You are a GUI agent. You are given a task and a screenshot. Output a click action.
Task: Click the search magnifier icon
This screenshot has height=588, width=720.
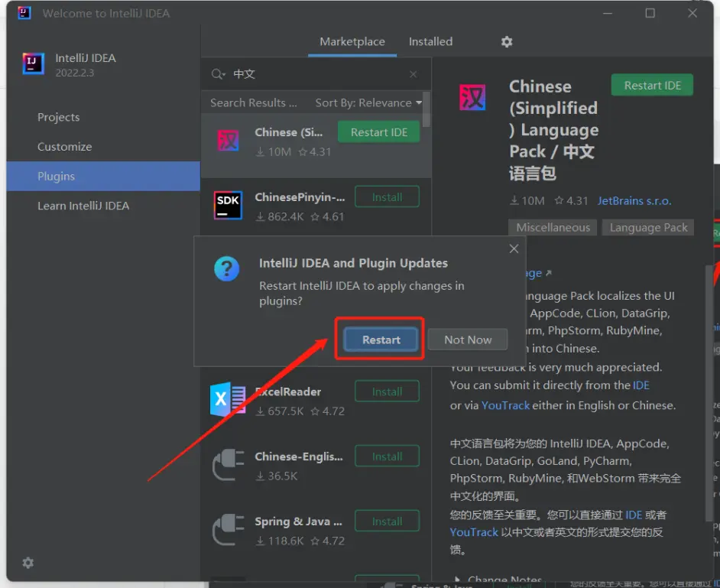coord(218,74)
